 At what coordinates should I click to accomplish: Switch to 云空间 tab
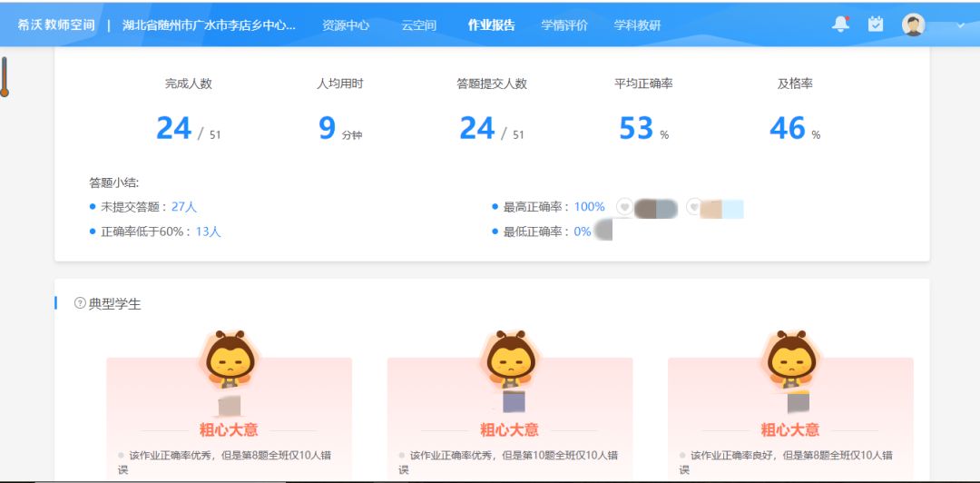(418, 25)
